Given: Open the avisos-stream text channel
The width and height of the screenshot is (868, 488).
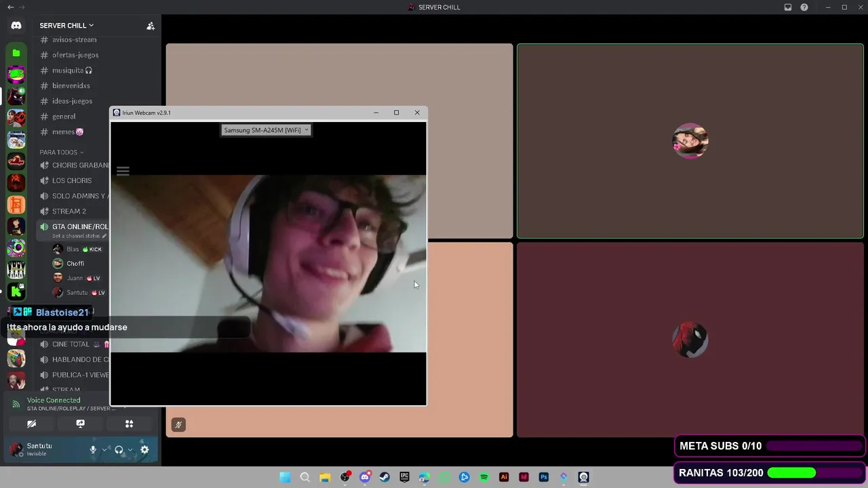Looking at the screenshot, I should pos(73,39).
